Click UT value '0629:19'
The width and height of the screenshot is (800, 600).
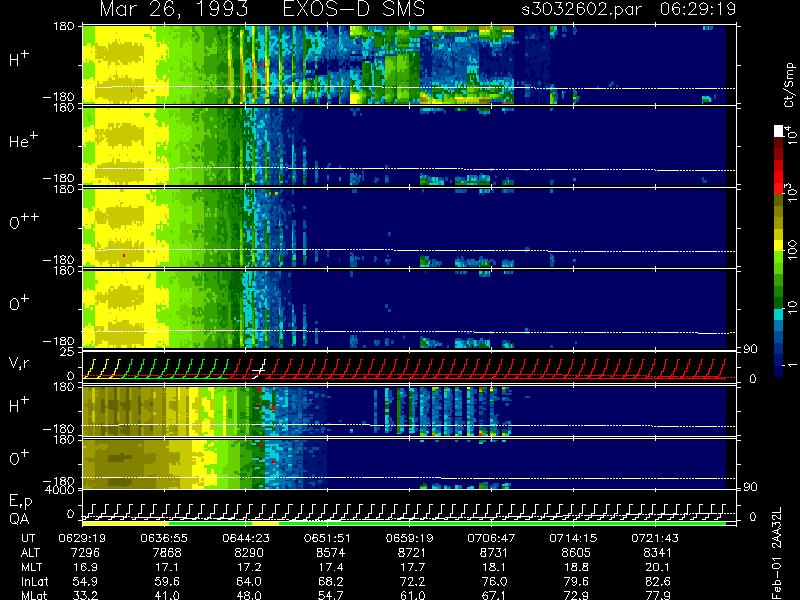pos(82,538)
